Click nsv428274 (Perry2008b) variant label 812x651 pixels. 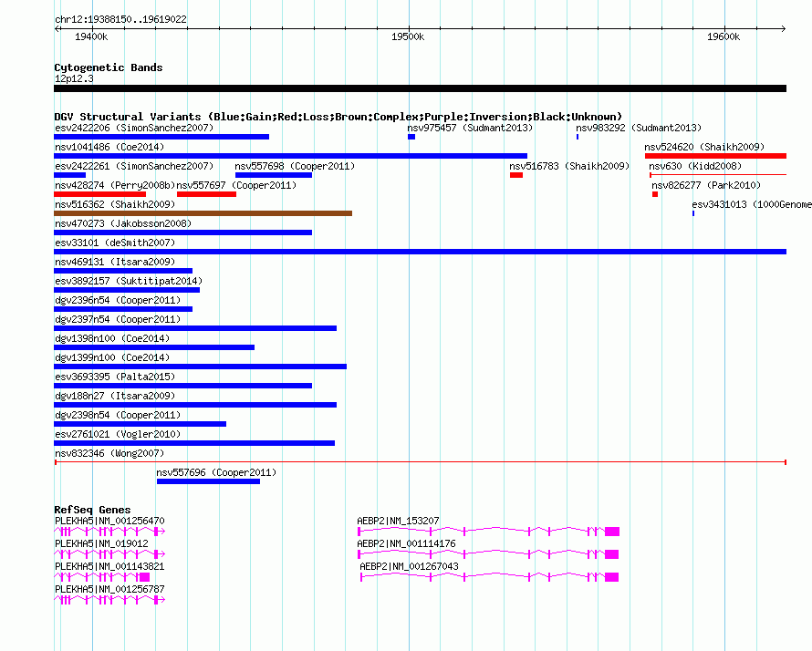115,185
